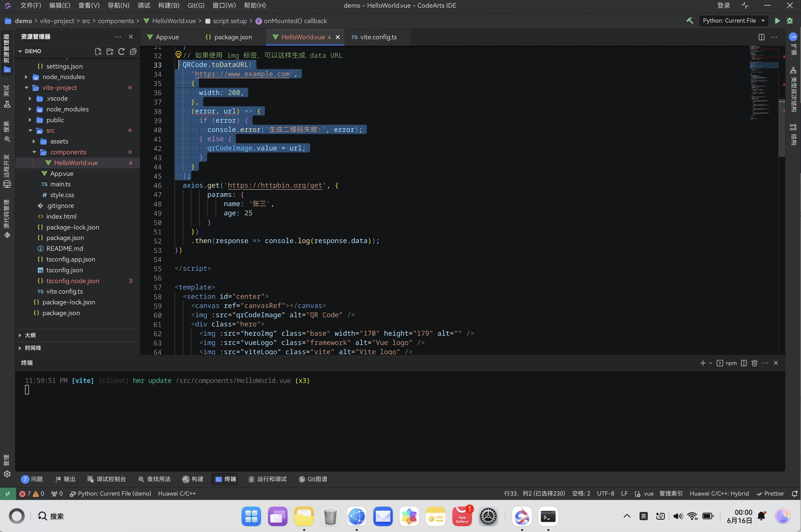This screenshot has height=532, width=801.
Task: Expand the node_modules folder under DEMO
Action: (26, 77)
